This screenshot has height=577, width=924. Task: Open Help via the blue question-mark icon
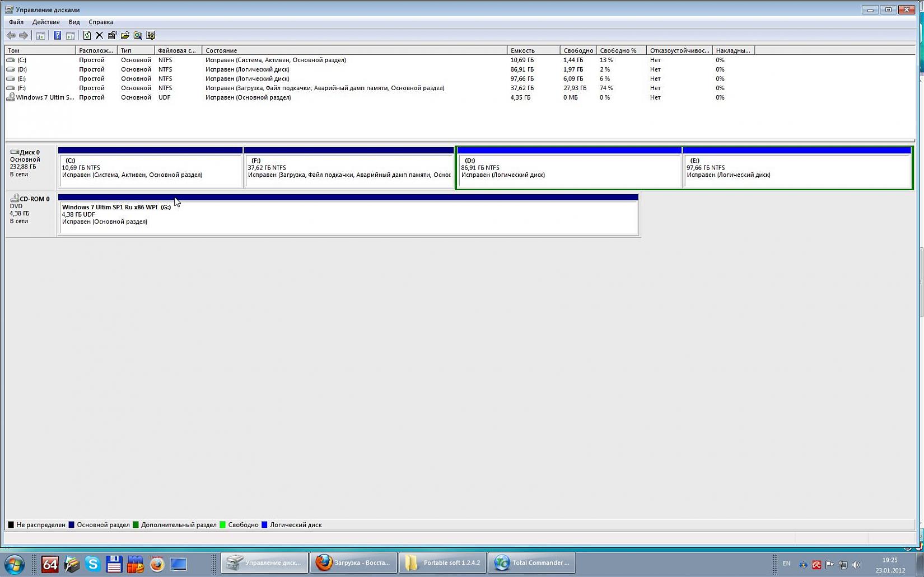[x=57, y=35]
